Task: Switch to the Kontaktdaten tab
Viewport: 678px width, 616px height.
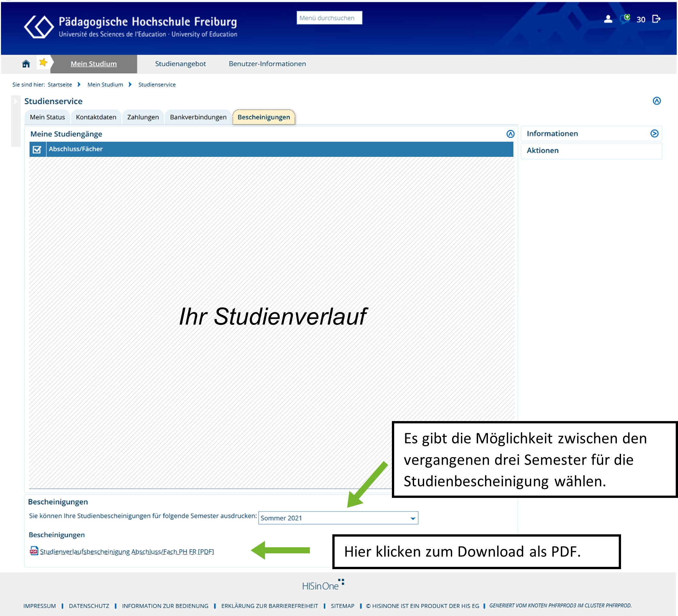Action: pyautogui.click(x=96, y=117)
